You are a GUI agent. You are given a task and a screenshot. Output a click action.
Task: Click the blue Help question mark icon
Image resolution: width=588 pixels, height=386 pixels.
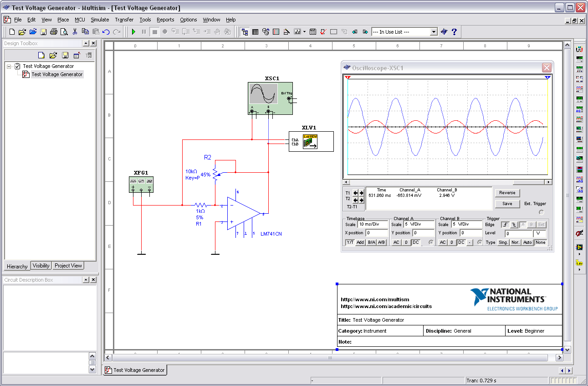click(x=454, y=32)
